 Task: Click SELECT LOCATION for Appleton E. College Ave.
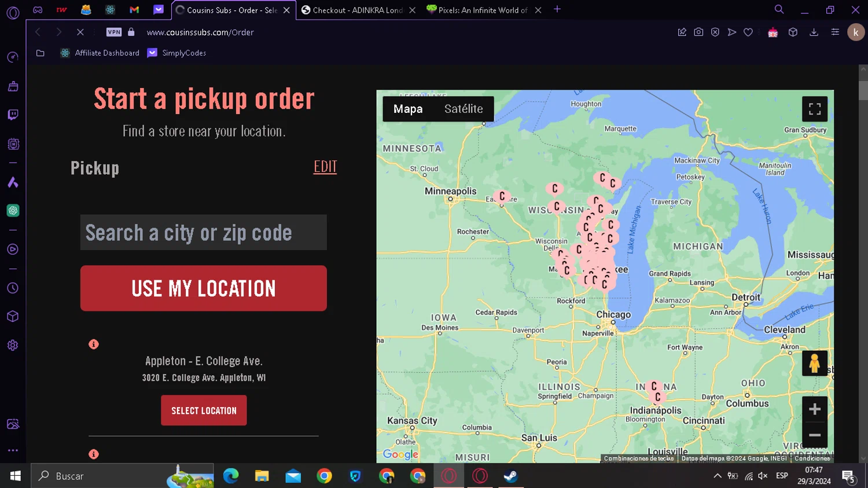(204, 410)
